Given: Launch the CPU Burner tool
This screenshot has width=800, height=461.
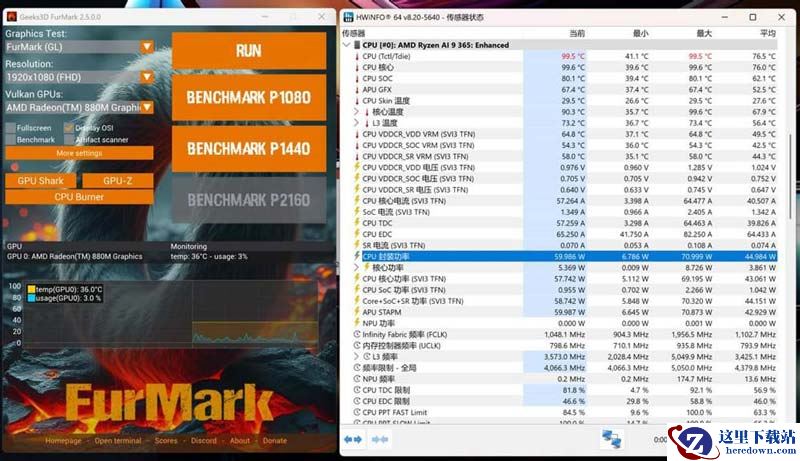Looking at the screenshot, I should point(79,197).
